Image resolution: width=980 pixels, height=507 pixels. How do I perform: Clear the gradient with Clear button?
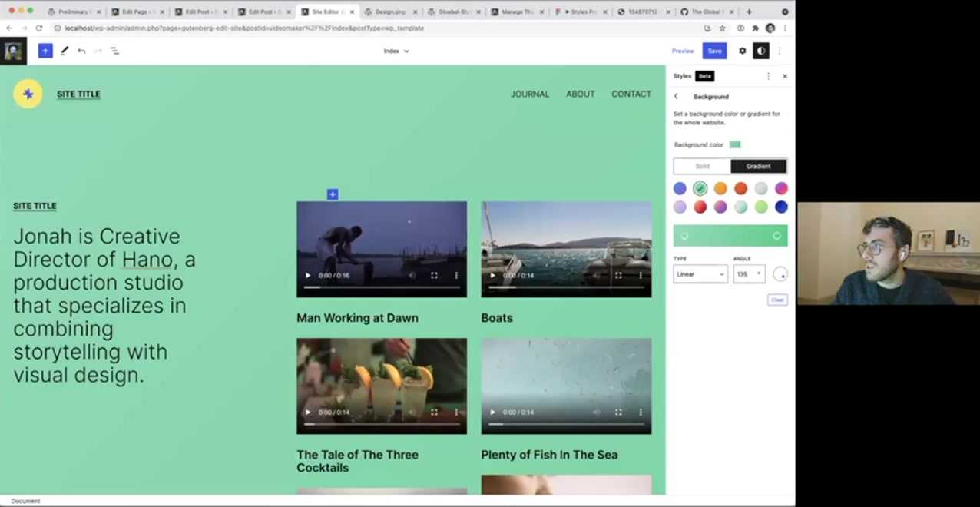(x=777, y=300)
